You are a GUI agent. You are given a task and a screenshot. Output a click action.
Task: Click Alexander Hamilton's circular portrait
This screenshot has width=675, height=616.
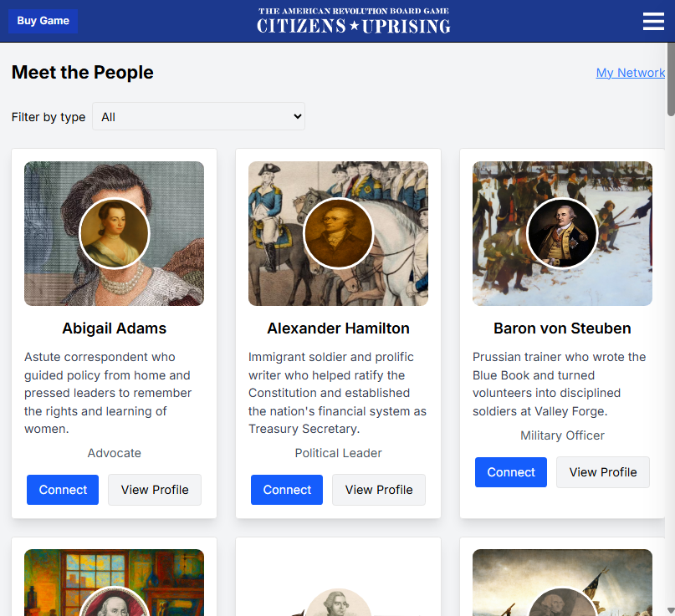[x=338, y=233]
